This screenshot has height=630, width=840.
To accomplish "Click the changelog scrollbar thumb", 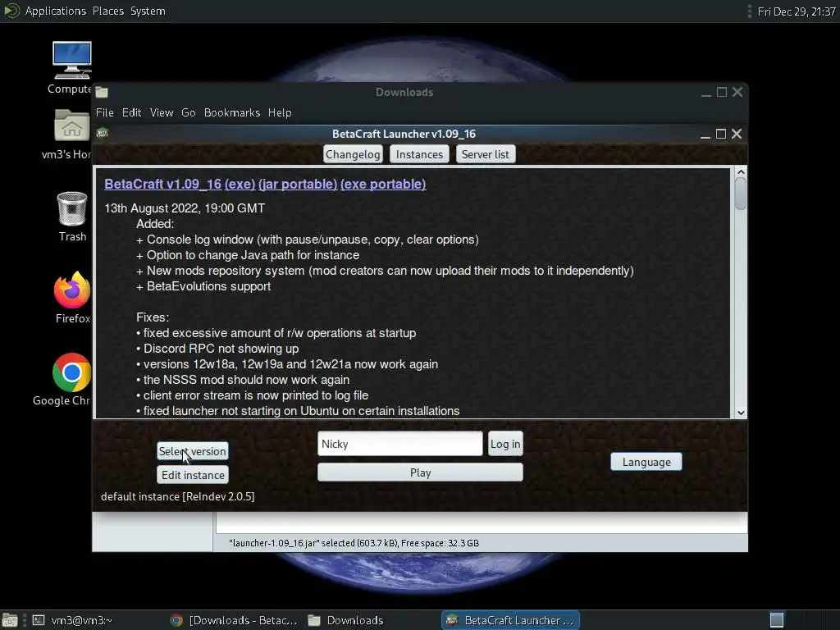I will click(741, 194).
